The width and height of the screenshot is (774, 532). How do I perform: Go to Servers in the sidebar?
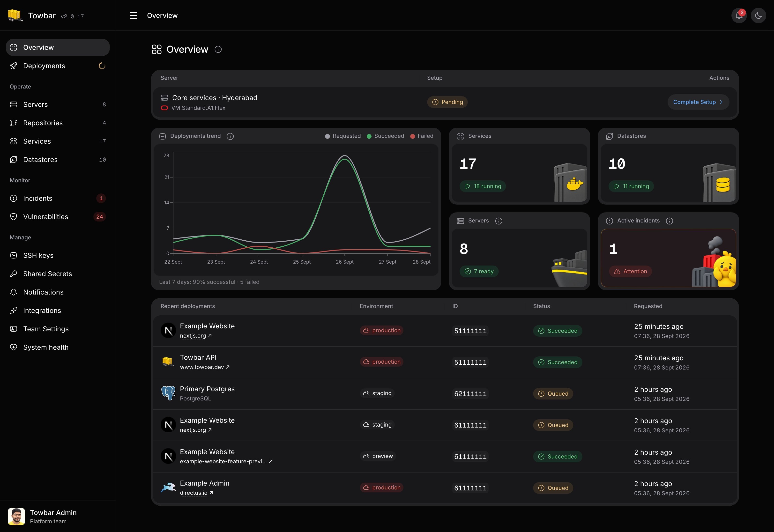(x=58, y=104)
